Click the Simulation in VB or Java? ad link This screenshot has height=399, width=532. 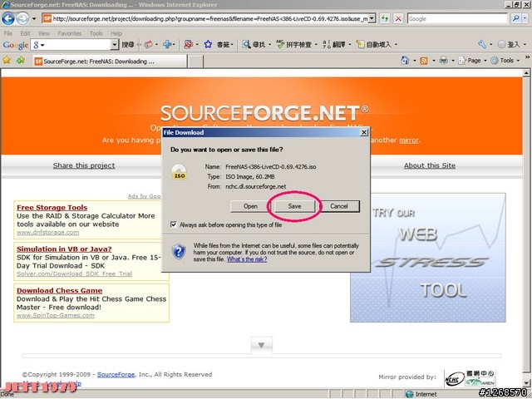click(x=64, y=249)
